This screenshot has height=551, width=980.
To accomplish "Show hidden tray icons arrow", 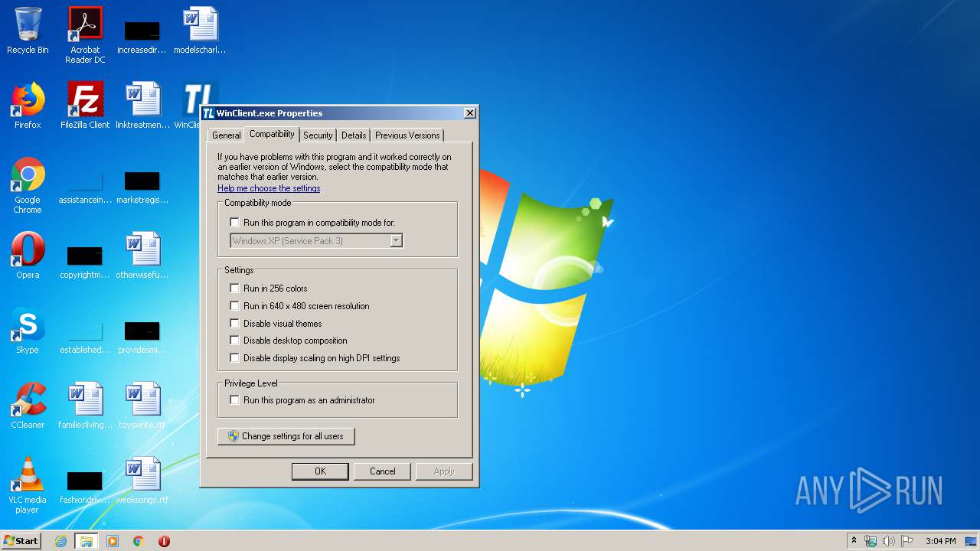I will [x=854, y=541].
